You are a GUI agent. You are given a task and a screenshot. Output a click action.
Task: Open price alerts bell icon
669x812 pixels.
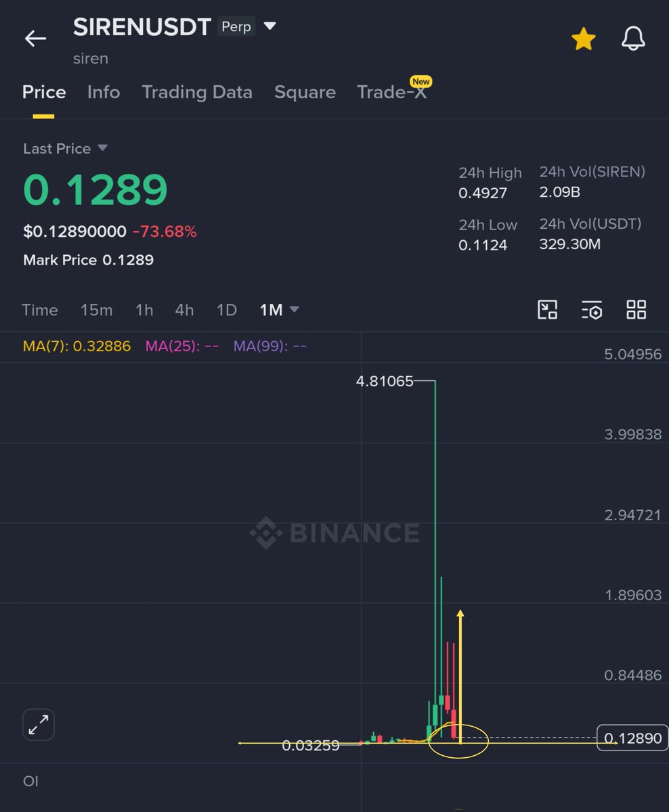[633, 39]
